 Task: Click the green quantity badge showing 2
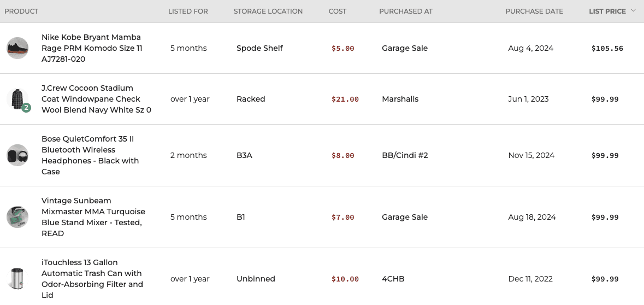(26, 108)
